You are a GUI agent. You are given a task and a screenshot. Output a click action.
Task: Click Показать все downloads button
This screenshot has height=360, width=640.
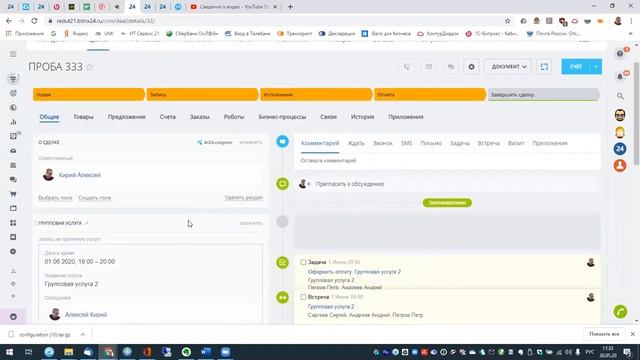click(604, 334)
